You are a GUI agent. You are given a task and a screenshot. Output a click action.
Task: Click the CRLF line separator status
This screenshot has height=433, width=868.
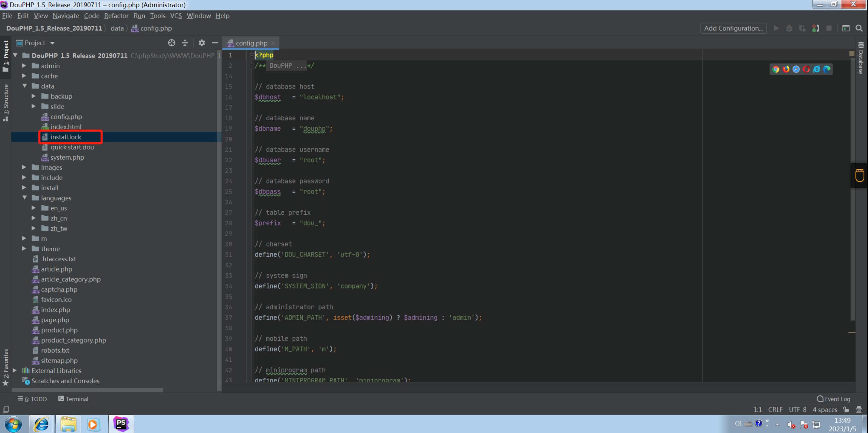775,409
